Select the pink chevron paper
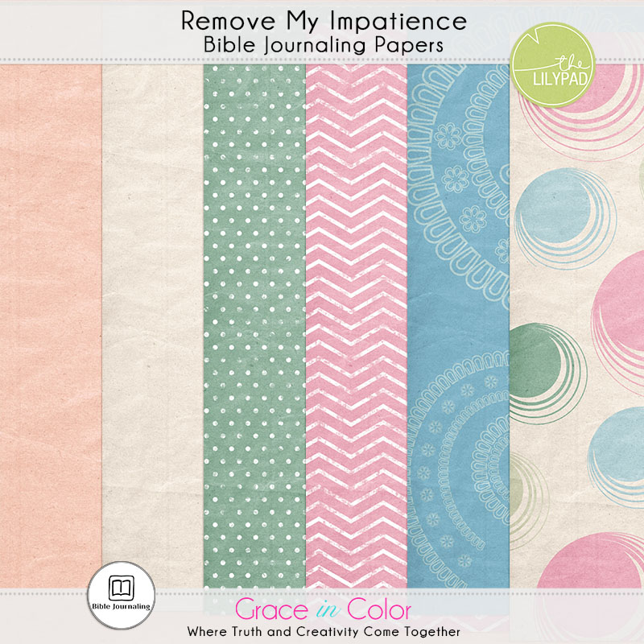Screen dimensions: 644x644 pyautogui.click(x=356, y=327)
